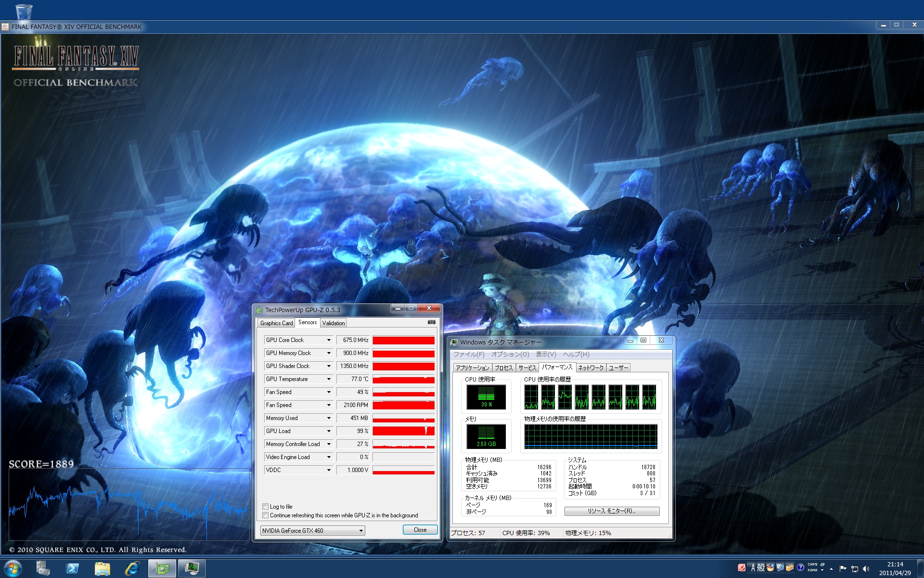Open the GPU Load sensor dropdown
924x578 pixels.
coord(329,431)
